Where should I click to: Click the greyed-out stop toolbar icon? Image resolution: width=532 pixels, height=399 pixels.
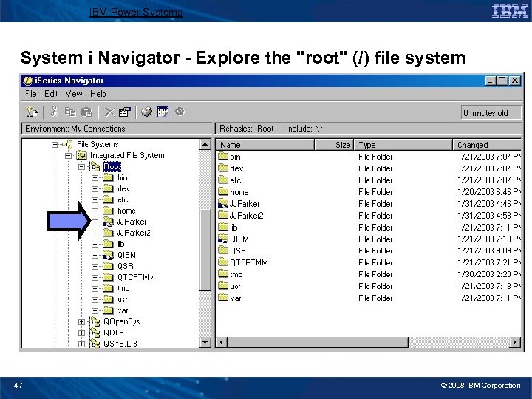tap(180, 112)
